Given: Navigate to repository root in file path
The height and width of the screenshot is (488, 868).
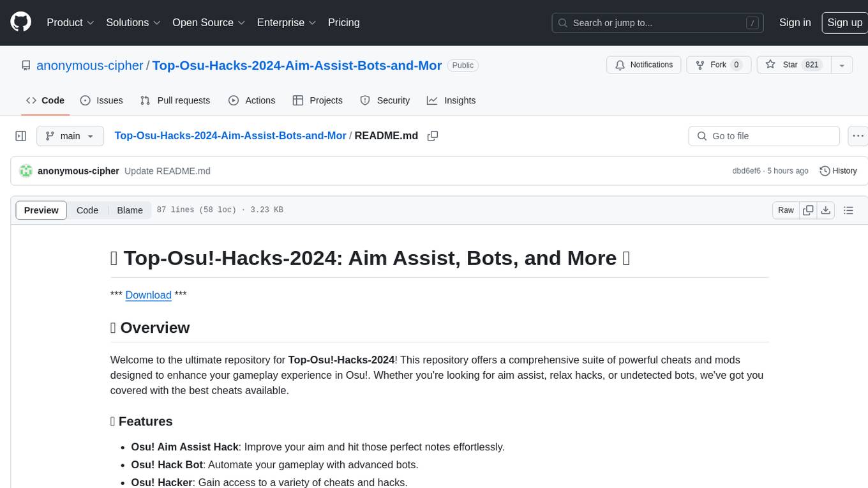Looking at the screenshot, I should (230, 135).
